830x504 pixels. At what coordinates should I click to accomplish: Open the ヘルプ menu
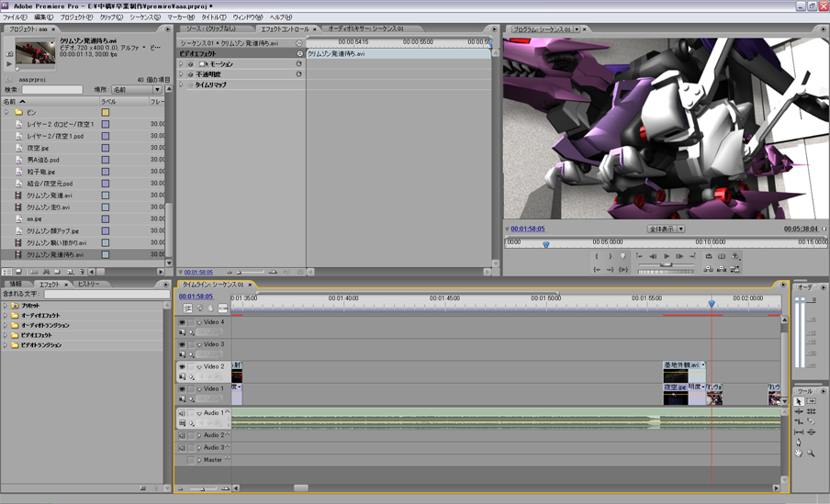pyautogui.click(x=281, y=17)
